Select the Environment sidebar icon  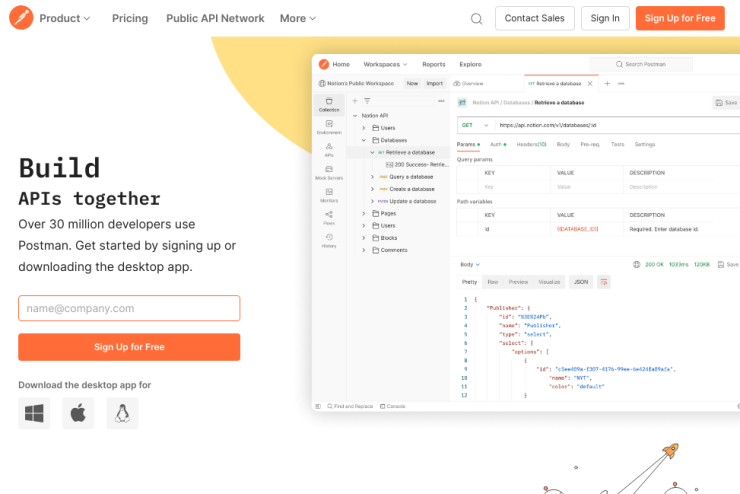click(x=329, y=127)
